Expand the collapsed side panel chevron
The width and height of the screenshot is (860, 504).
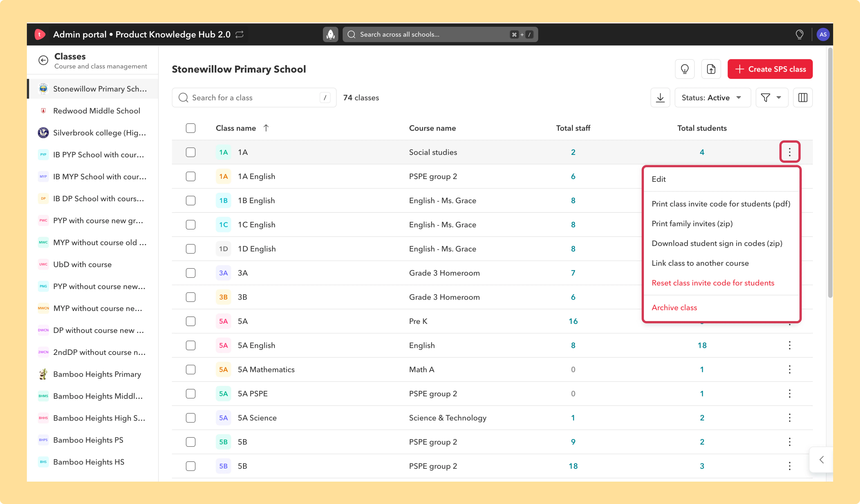point(821,460)
